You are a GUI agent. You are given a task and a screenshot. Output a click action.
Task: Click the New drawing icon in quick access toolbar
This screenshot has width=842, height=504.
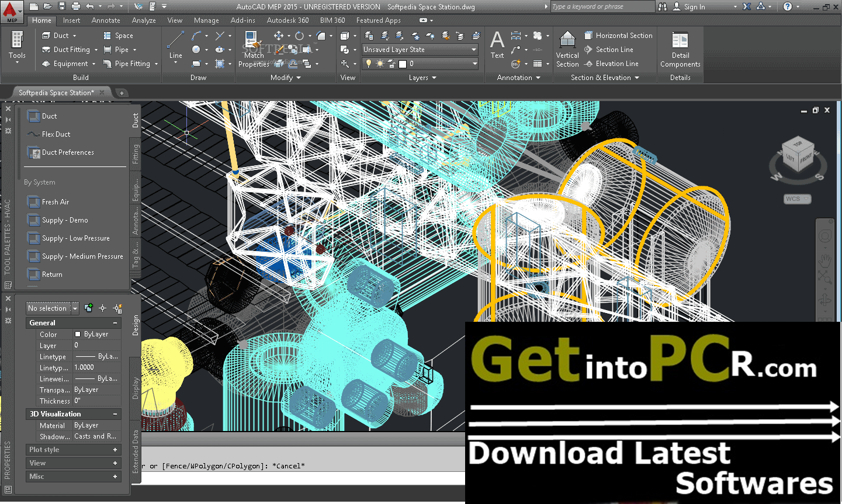[33, 6]
